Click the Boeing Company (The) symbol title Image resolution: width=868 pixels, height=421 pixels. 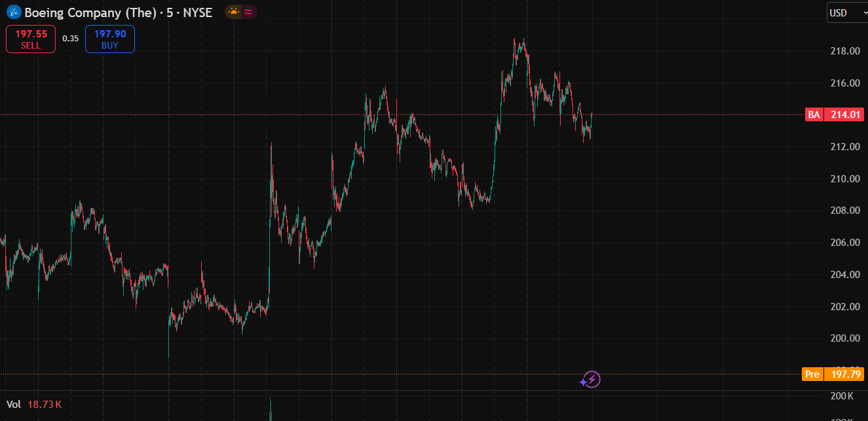pyautogui.click(x=92, y=12)
